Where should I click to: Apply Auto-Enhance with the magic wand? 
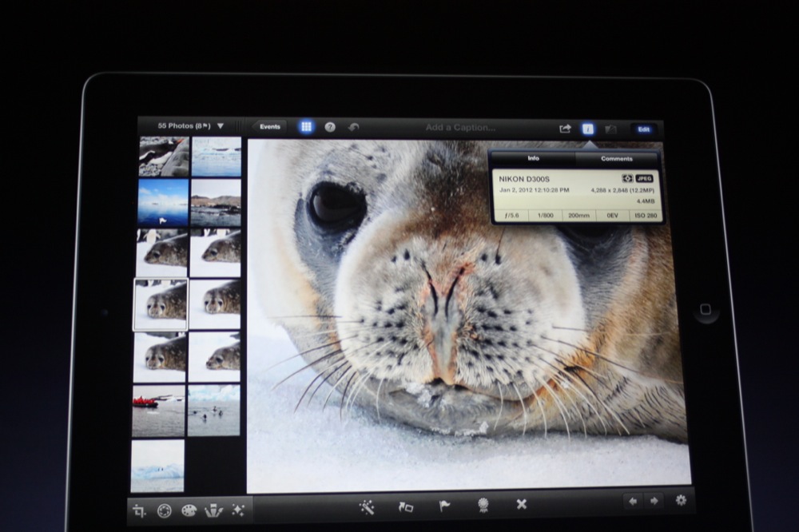pyautogui.click(x=367, y=506)
